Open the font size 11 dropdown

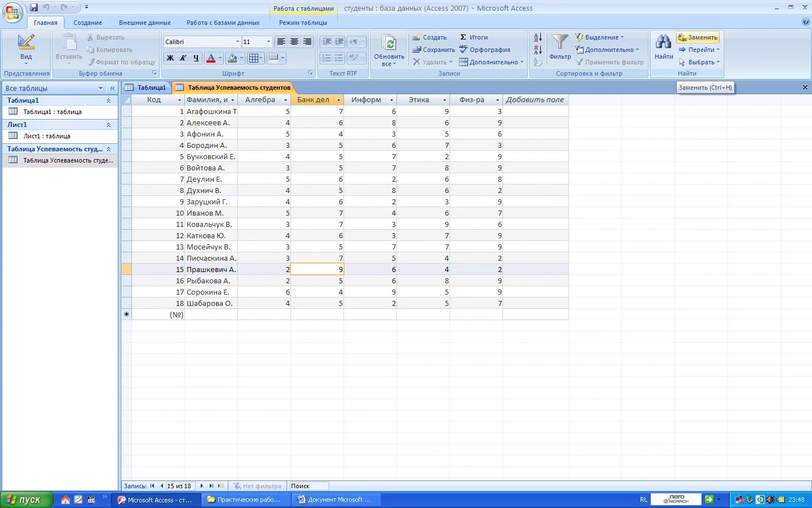(268, 42)
